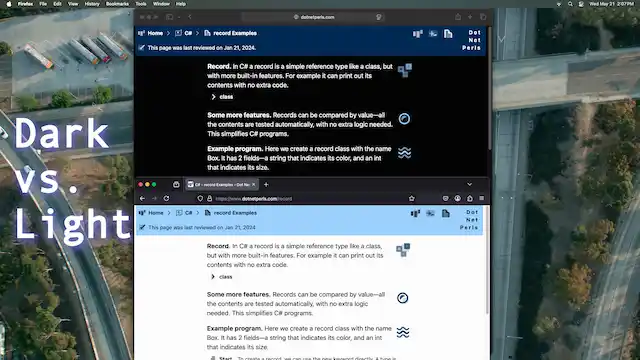Toggle the sidebar icon in dark-mode browser
Screen dimensions: 640x360
pyautogui.click(x=169, y=17)
